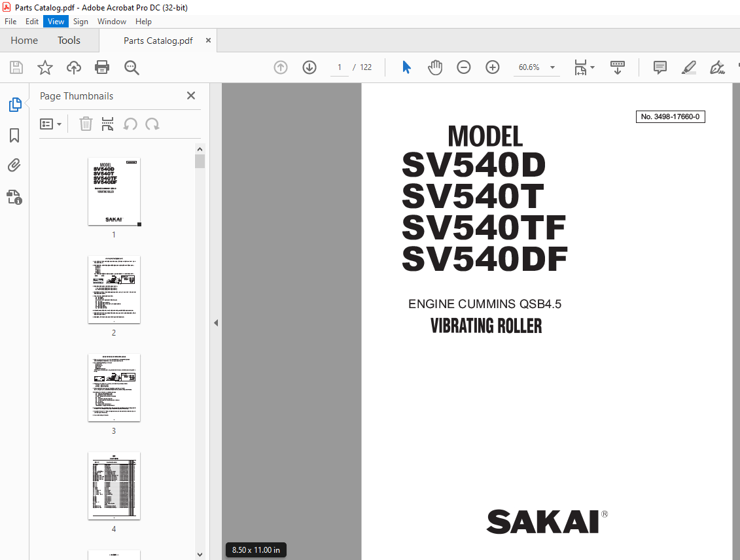Zoom in with plus icon
The width and height of the screenshot is (740, 560).
click(x=493, y=67)
